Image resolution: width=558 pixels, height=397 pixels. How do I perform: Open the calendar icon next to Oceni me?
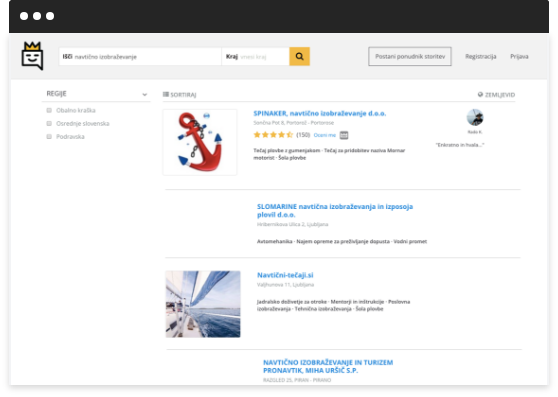point(344,135)
